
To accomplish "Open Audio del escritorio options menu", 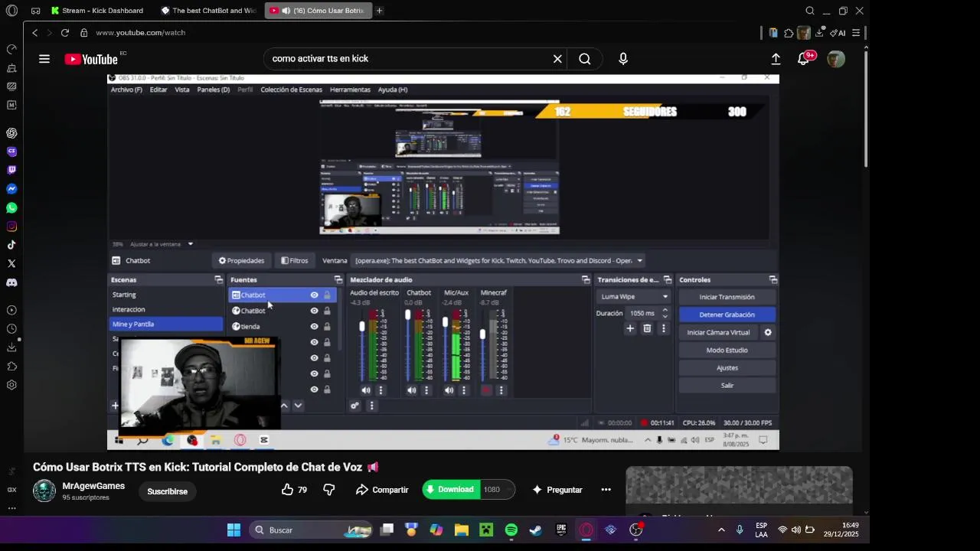I will pos(381,390).
